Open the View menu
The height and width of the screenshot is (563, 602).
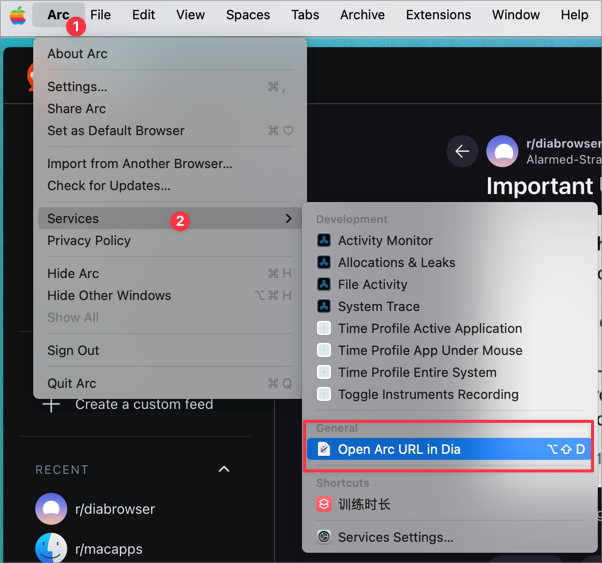[x=190, y=15]
